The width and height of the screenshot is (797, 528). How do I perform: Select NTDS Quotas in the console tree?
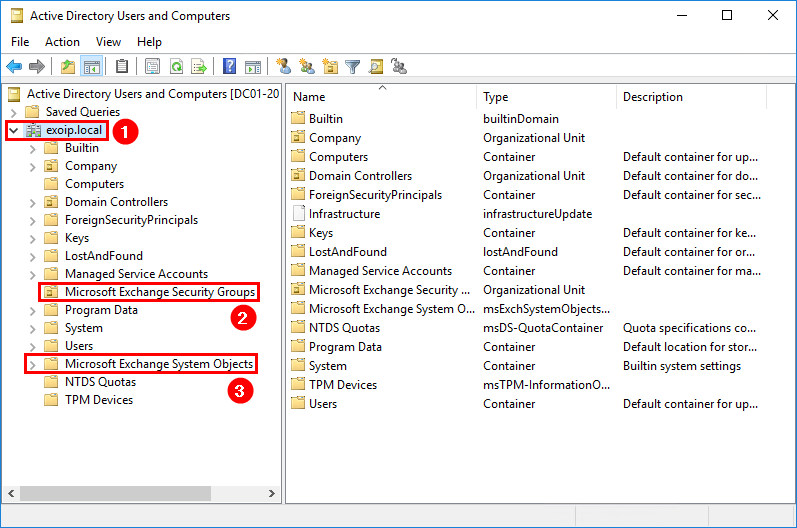pyautogui.click(x=100, y=382)
